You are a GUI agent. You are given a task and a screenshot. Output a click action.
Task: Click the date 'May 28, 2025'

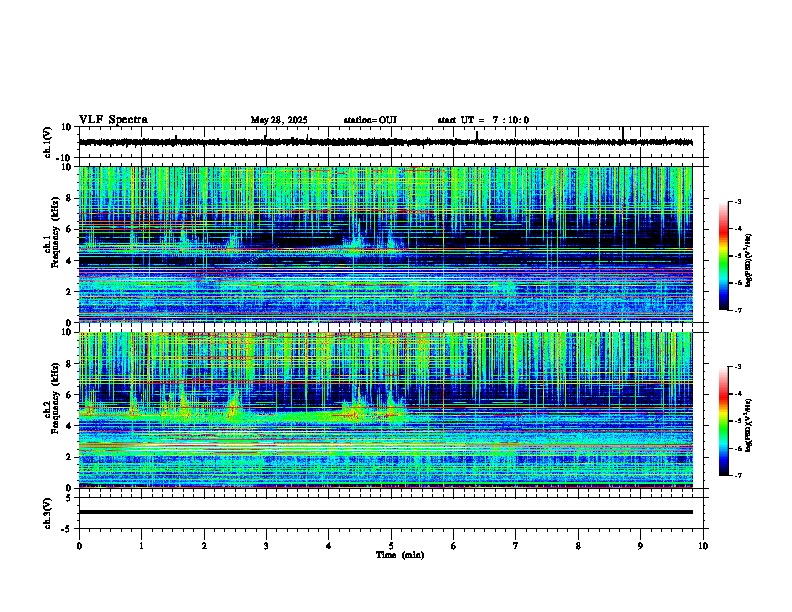279,120
